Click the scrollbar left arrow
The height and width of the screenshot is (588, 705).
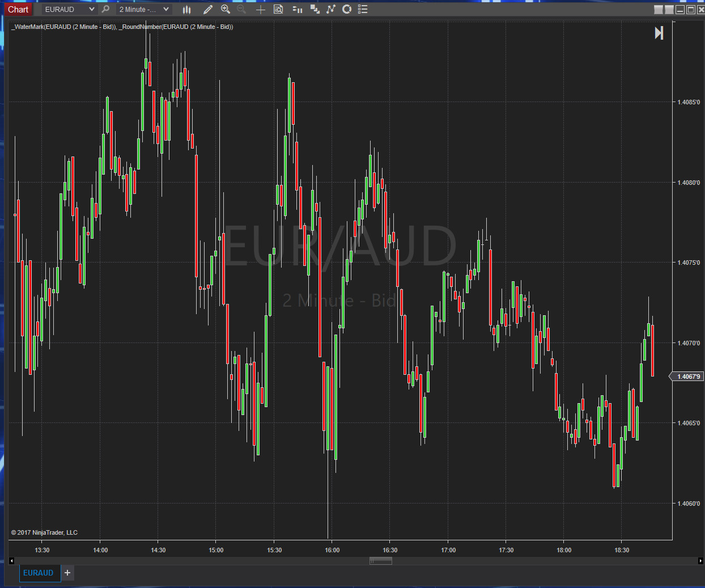point(11,561)
